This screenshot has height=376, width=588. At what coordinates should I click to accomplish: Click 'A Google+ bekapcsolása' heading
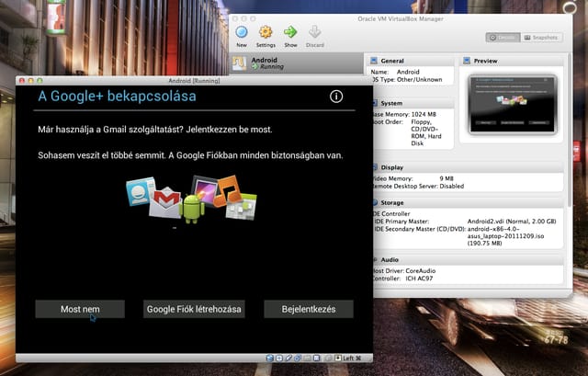coord(117,96)
